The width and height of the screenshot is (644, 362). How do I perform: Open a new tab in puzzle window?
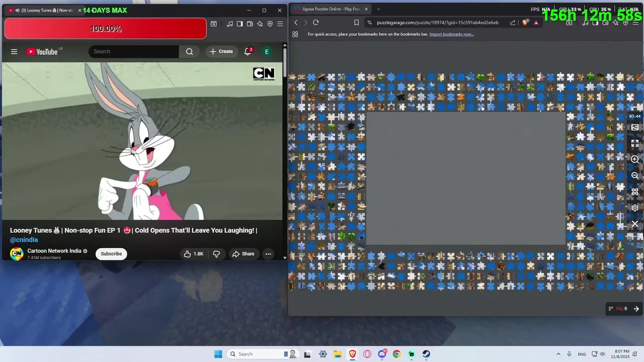coord(378,9)
